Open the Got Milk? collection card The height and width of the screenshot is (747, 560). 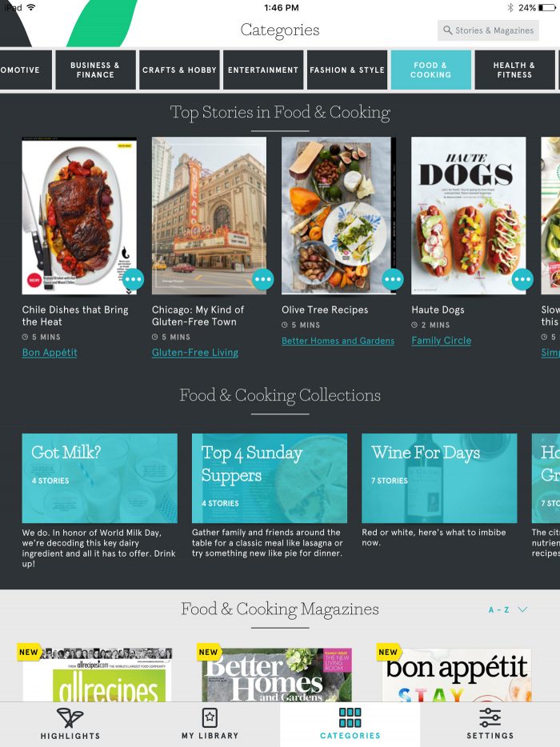click(x=100, y=478)
